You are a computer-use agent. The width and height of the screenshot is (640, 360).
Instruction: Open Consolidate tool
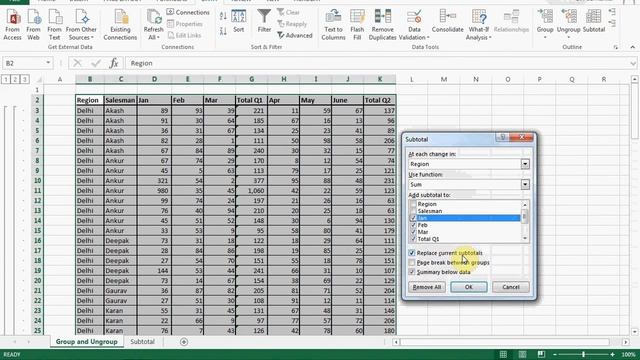[447, 22]
